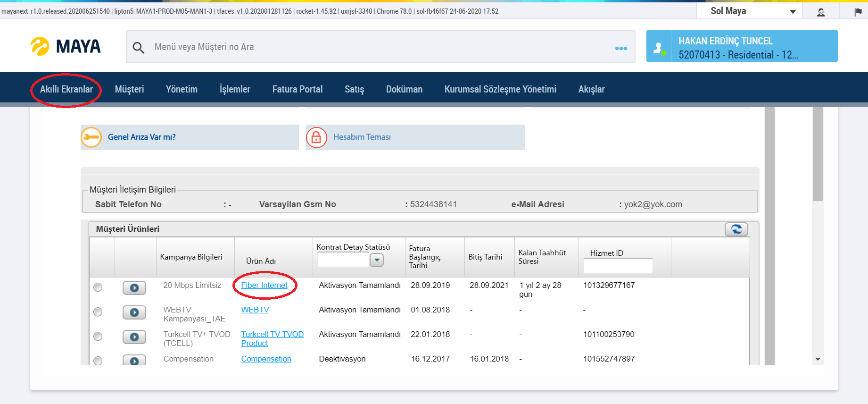Open the WEBTV product link
Image resolution: width=868 pixels, height=404 pixels.
point(255,310)
